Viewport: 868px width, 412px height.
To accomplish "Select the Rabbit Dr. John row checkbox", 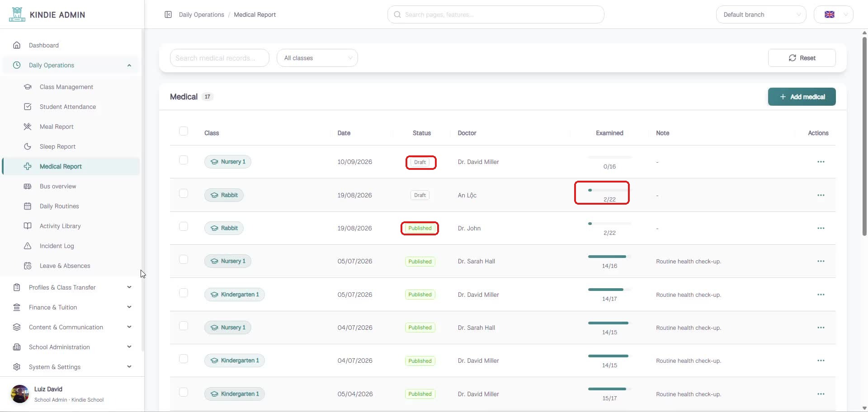I will click(184, 226).
